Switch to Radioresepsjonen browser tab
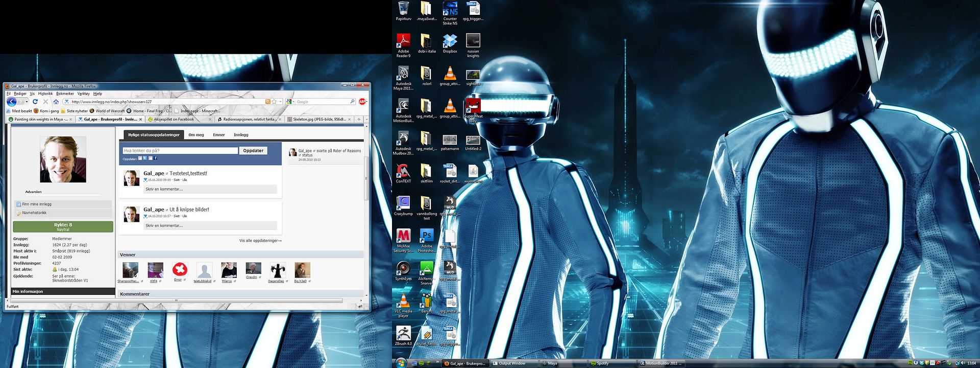 249,119
